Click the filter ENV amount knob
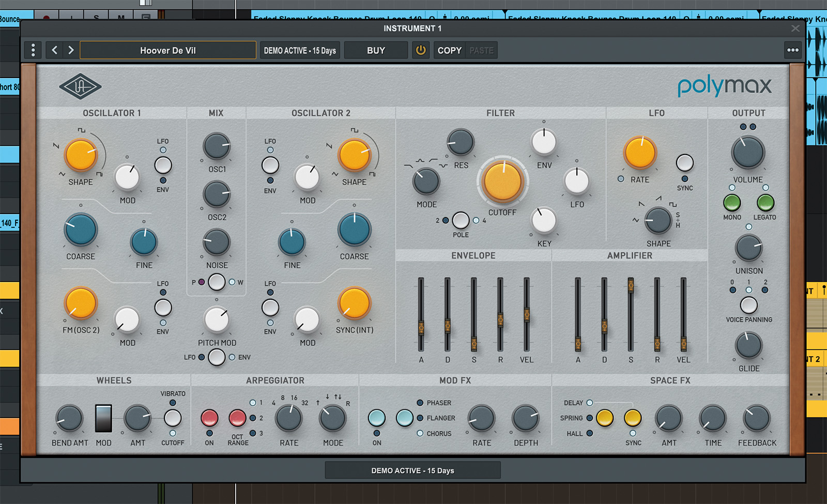 (x=544, y=142)
